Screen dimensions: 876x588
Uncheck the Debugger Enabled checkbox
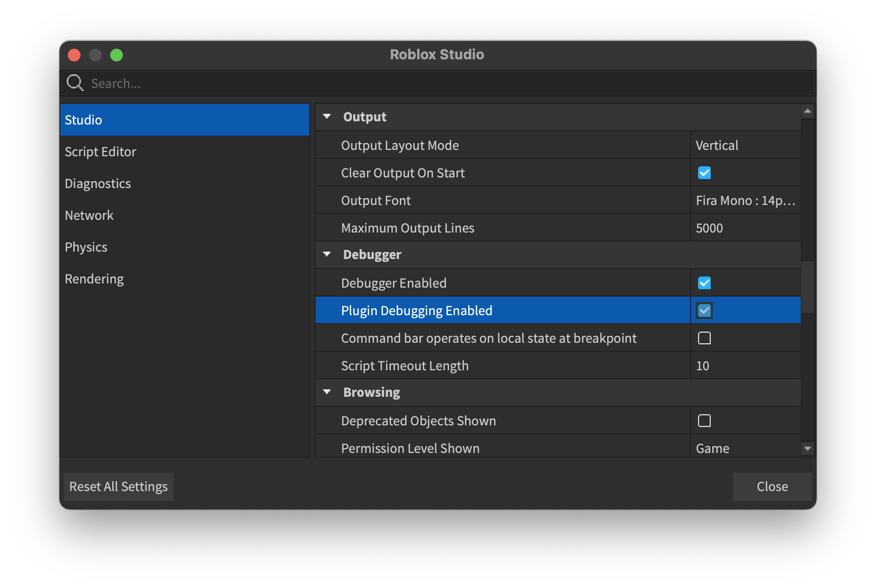pyautogui.click(x=704, y=283)
